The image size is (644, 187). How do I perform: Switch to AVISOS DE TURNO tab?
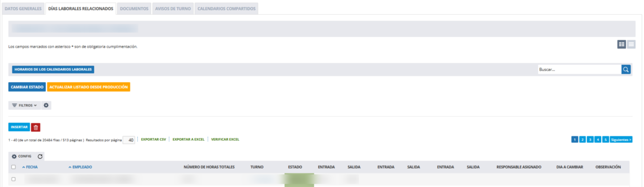(173, 8)
